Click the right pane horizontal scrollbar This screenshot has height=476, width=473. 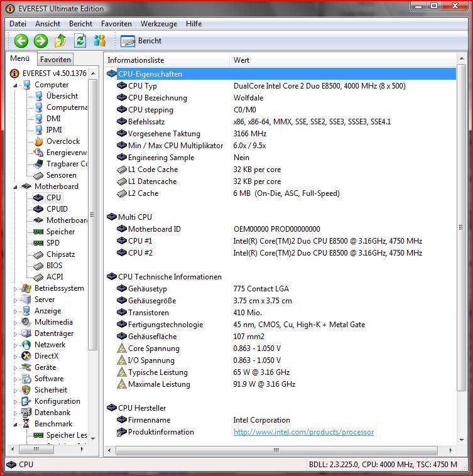tap(276, 450)
